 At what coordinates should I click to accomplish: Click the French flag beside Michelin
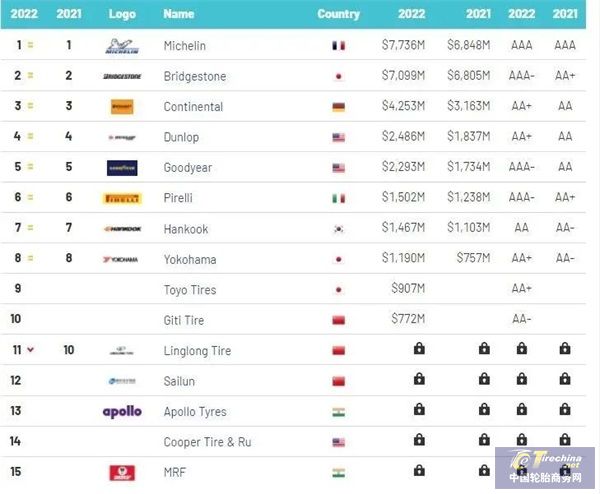pos(338,46)
